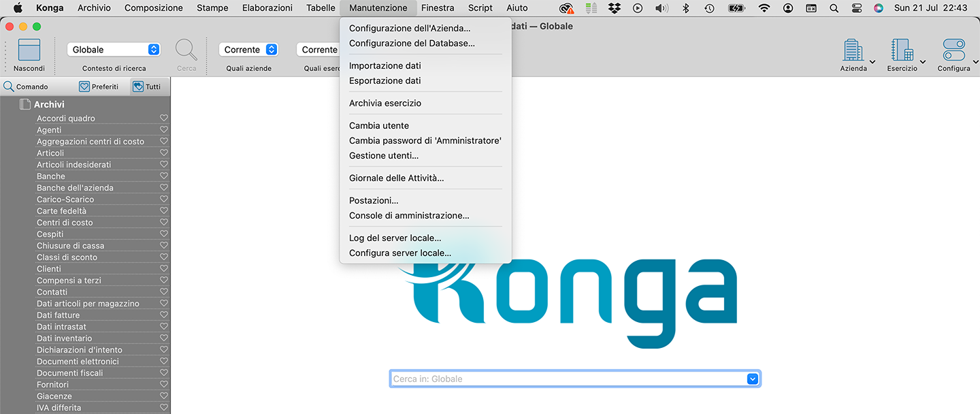
Task: Open Articoli in the archive list
Action: pyautogui.click(x=50, y=153)
